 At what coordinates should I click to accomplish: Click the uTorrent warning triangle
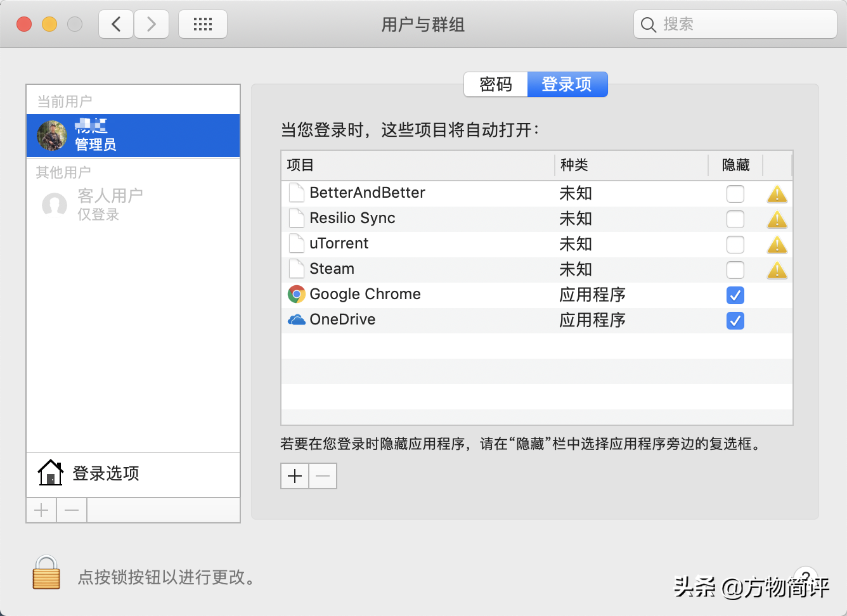point(777,245)
